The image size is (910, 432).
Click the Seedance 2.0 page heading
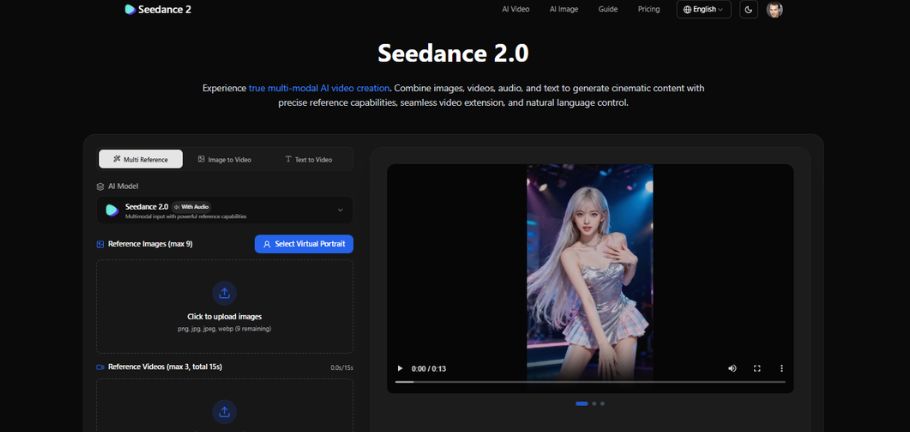[x=453, y=53]
